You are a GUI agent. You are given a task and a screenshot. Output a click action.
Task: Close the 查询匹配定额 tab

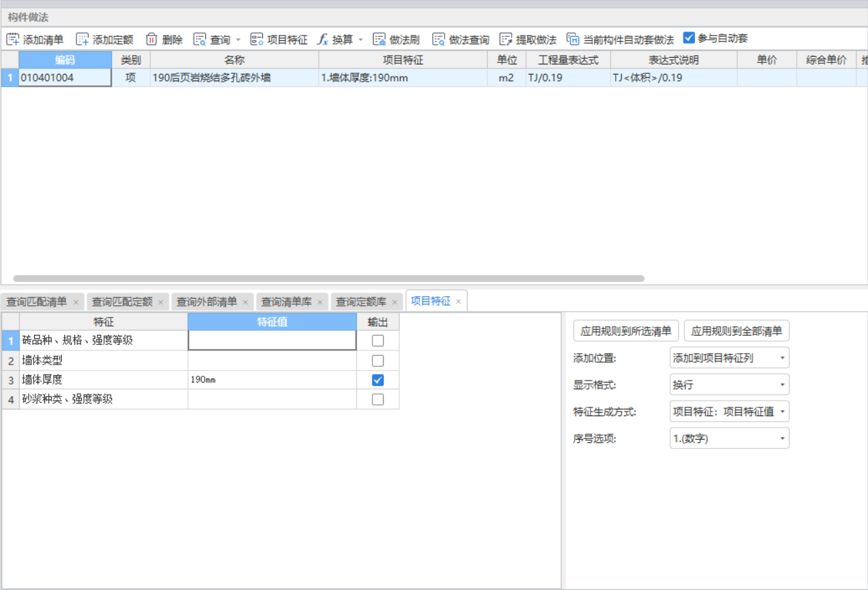[161, 303]
